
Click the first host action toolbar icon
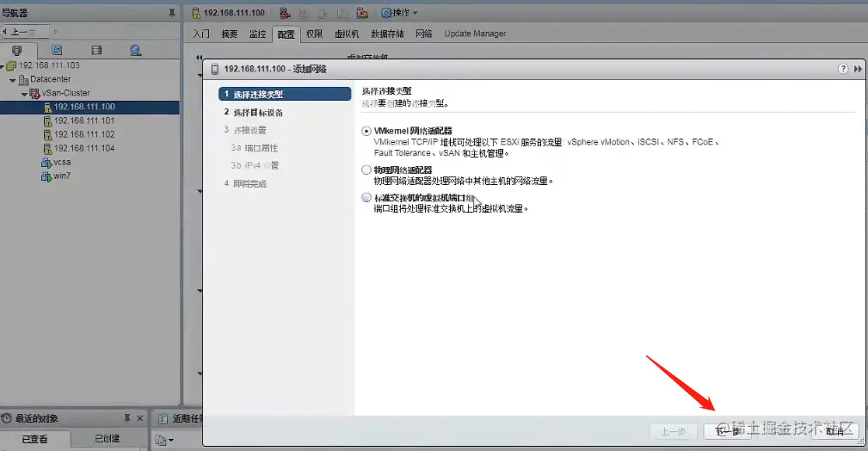(x=285, y=13)
